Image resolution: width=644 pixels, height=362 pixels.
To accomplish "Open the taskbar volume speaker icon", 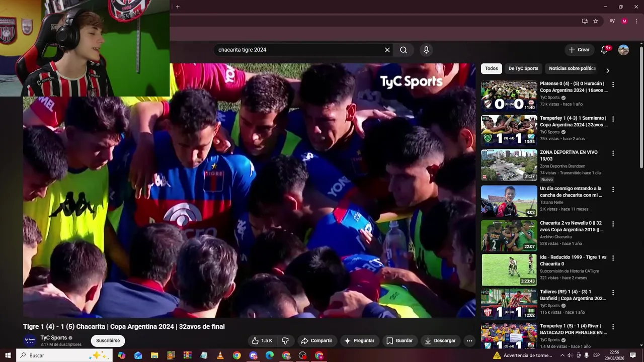I will (570, 355).
